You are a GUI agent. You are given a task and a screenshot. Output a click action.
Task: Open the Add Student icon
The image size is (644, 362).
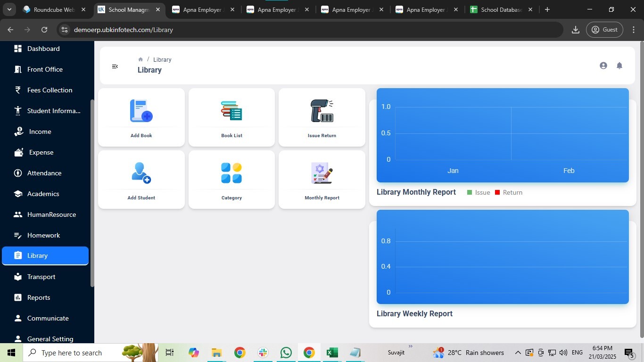141,173
